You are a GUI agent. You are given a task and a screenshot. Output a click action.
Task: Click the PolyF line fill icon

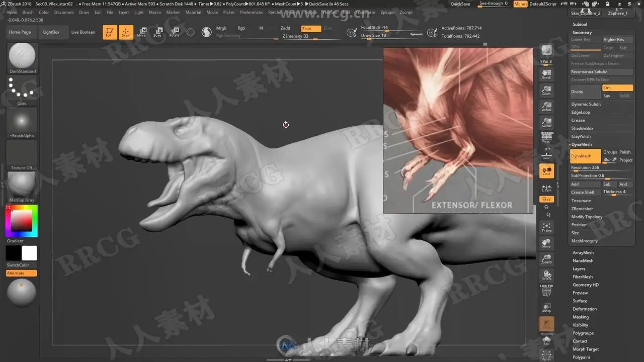click(x=546, y=291)
